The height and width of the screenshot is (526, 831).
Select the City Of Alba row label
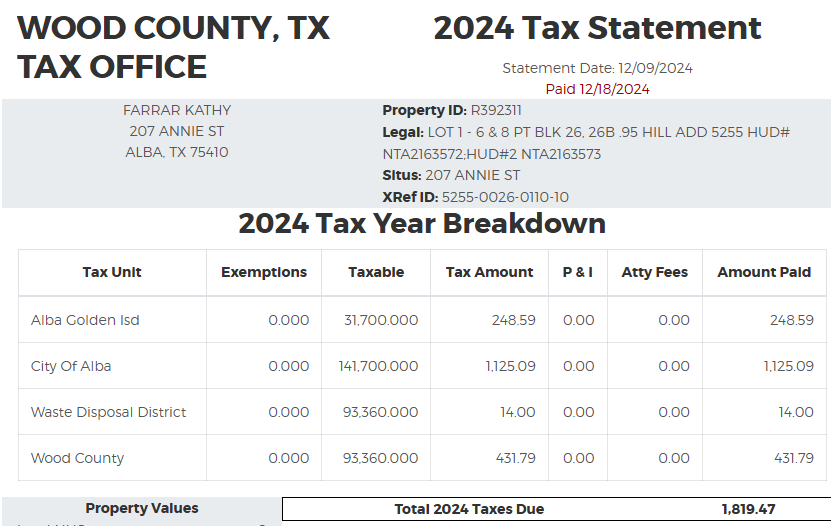71,366
